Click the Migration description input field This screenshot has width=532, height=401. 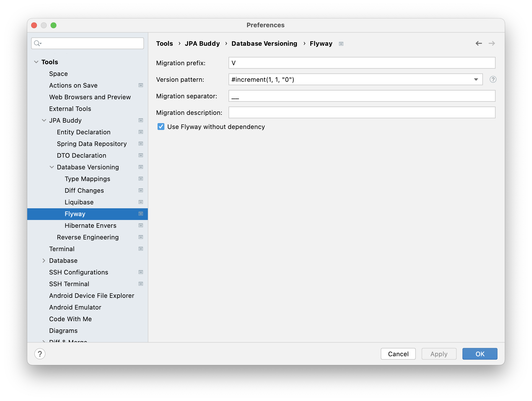point(362,112)
